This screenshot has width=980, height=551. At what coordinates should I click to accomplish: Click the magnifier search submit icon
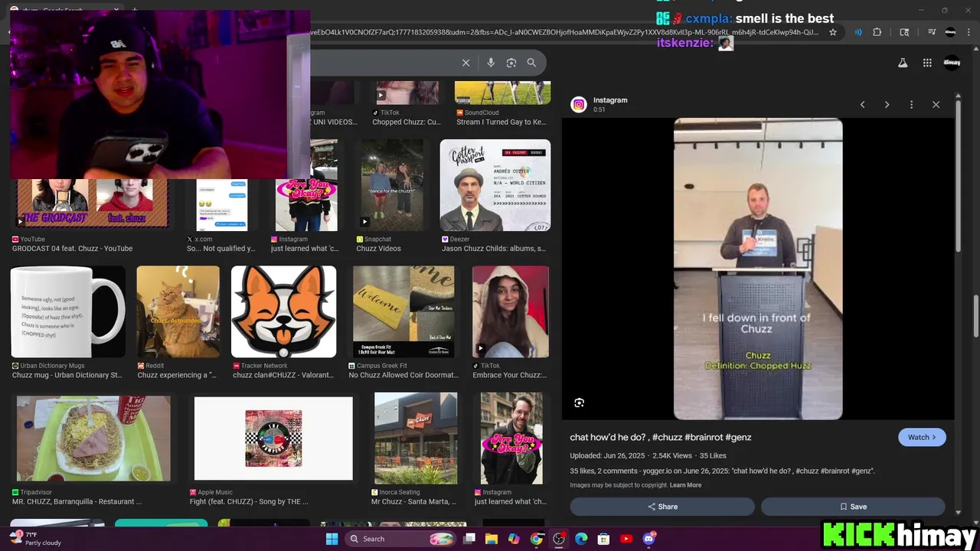pyautogui.click(x=531, y=63)
